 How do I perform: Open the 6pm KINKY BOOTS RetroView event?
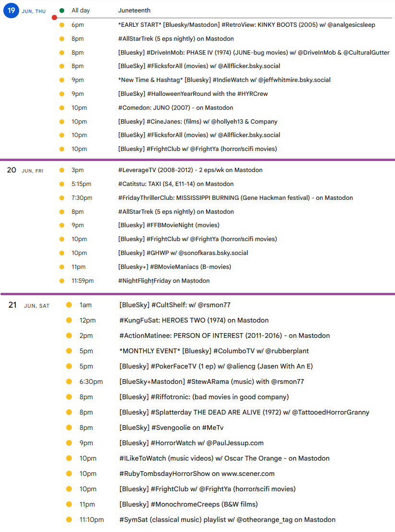[x=246, y=25]
